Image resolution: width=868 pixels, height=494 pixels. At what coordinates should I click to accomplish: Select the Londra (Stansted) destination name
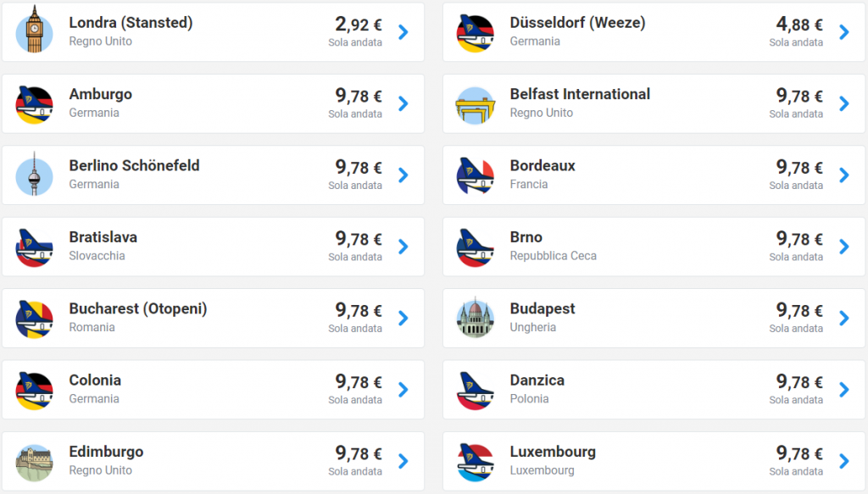[131, 23]
